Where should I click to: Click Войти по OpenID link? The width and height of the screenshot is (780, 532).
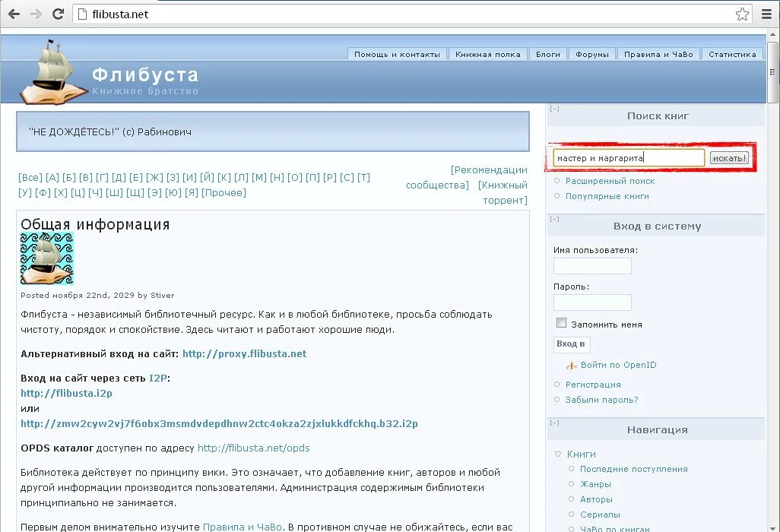point(618,365)
